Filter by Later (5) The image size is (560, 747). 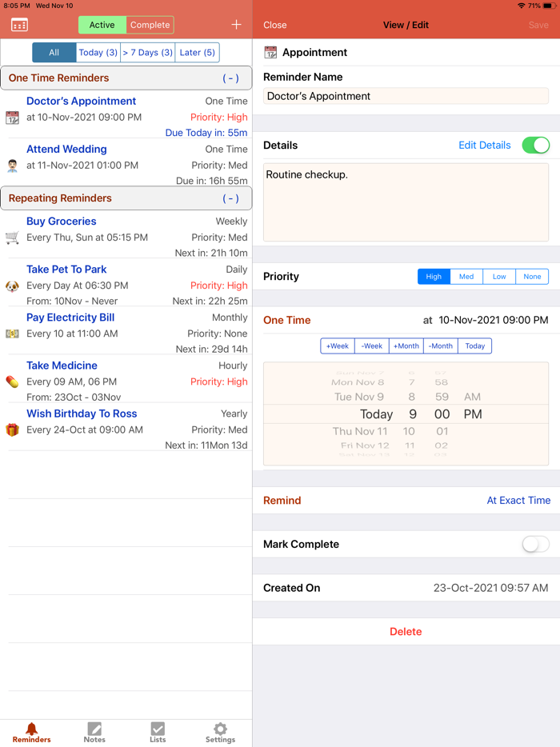pyautogui.click(x=198, y=53)
